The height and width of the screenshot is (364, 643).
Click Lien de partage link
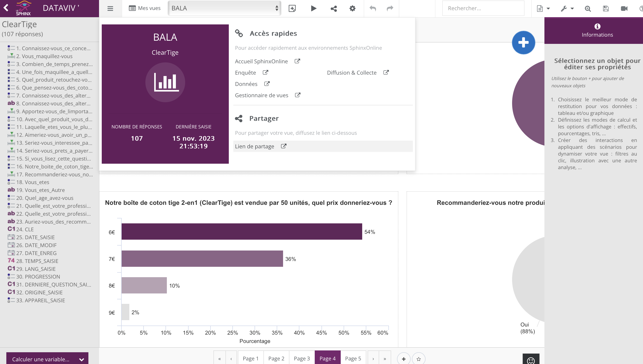pyautogui.click(x=260, y=146)
